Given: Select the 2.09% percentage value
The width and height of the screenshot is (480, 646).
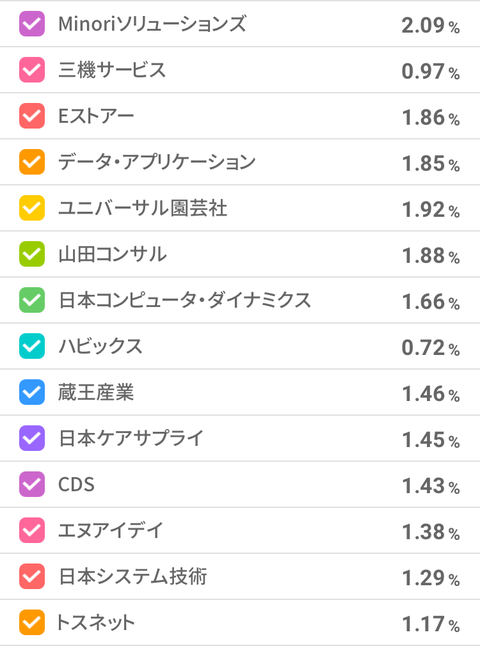Looking at the screenshot, I should click(431, 26).
